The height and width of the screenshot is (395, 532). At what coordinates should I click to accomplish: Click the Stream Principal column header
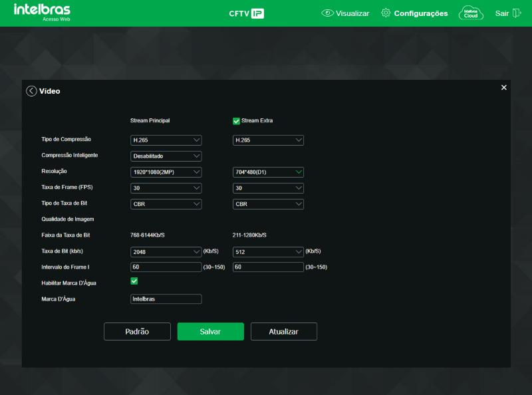pyautogui.click(x=150, y=120)
